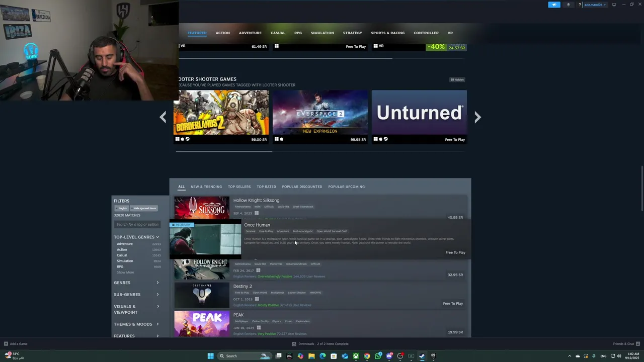Click Add a Game button
This screenshot has height=362, width=644.
point(16,344)
